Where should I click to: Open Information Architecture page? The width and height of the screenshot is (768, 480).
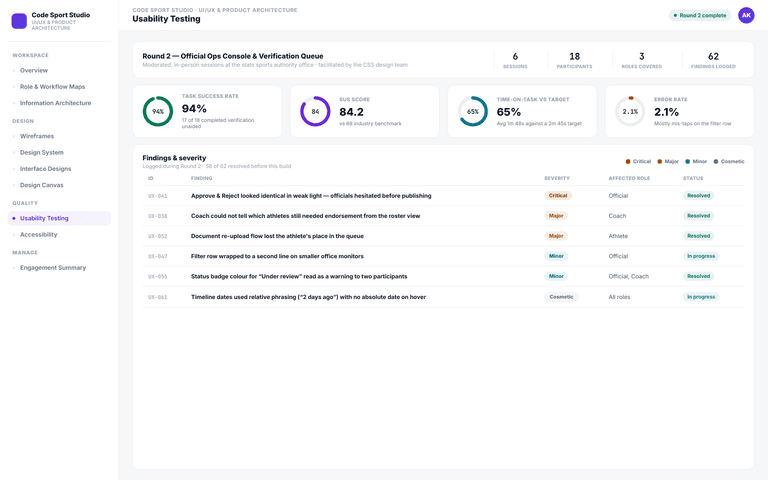[x=55, y=103]
